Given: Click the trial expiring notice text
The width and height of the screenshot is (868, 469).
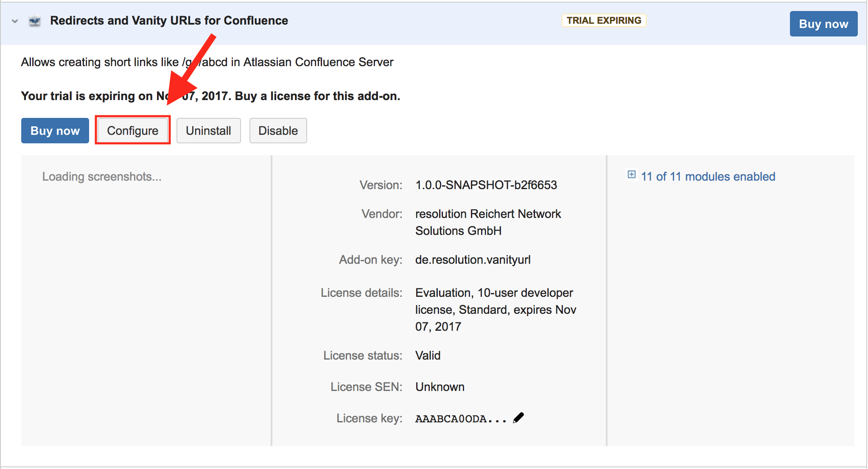Looking at the screenshot, I should (210, 96).
